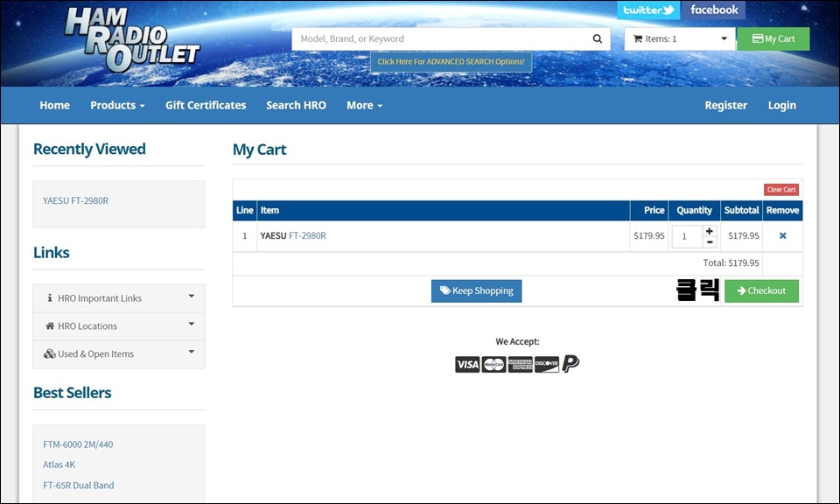Open recently viewed YAESU FT-2980R link
The width and height of the screenshot is (840, 504).
[75, 201]
